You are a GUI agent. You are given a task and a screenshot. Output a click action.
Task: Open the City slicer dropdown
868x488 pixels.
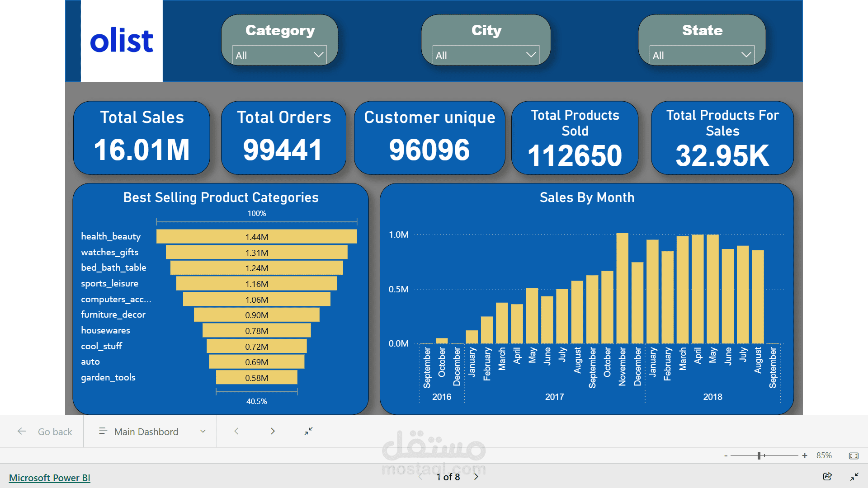pyautogui.click(x=486, y=55)
